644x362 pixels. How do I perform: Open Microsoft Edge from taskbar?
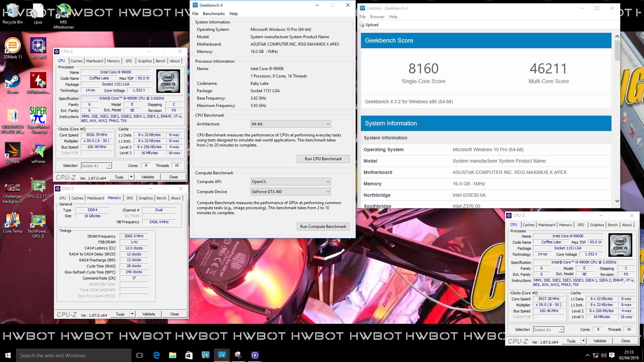[x=156, y=355]
